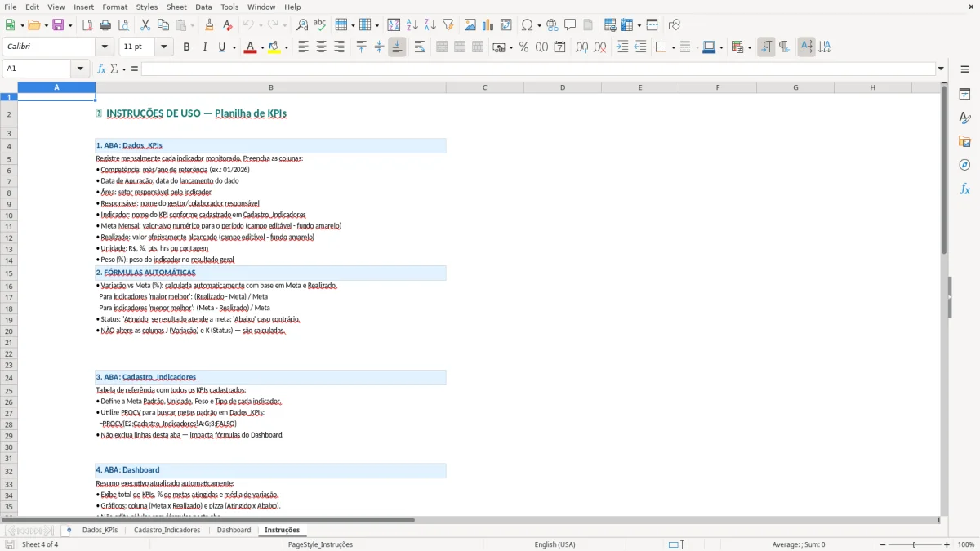Toggle Align Bottom
Viewport: 980px width, 551px height.
tap(397, 47)
